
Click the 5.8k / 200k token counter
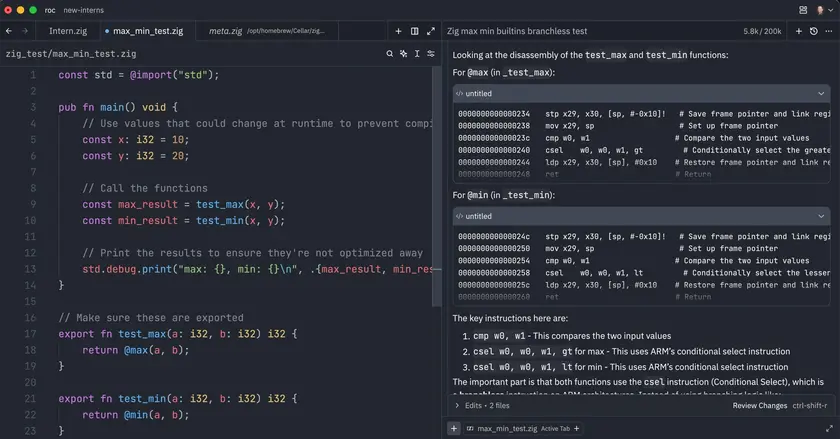[762, 31]
